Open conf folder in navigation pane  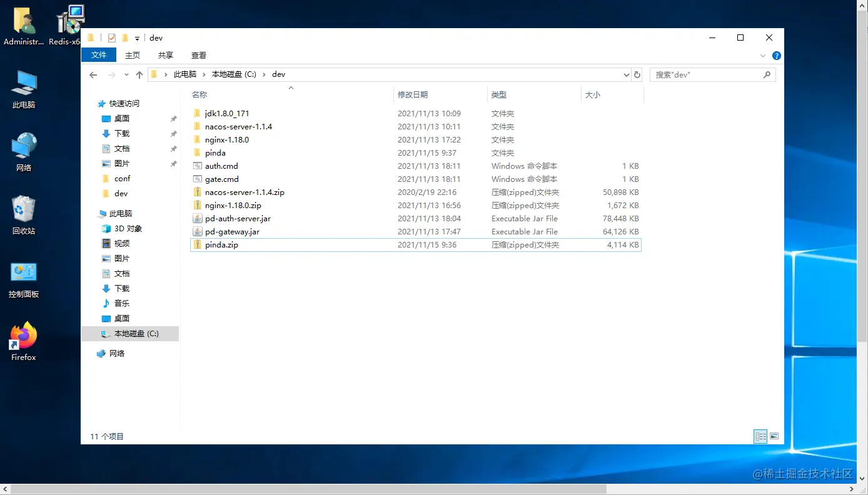click(x=123, y=179)
